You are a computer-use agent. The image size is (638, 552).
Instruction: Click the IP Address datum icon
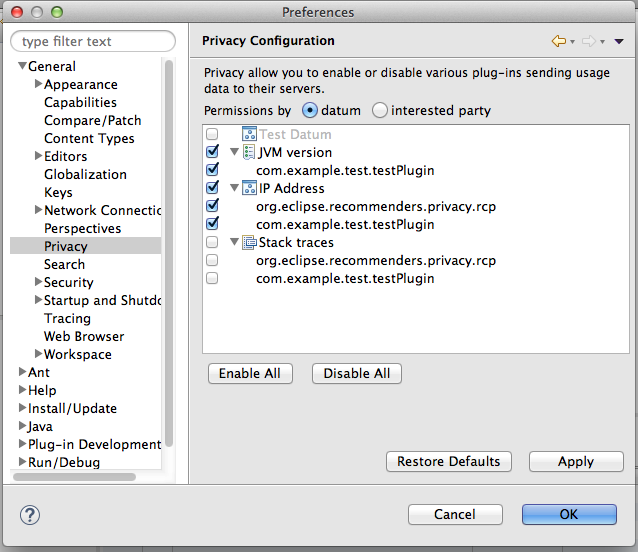click(249, 188)
